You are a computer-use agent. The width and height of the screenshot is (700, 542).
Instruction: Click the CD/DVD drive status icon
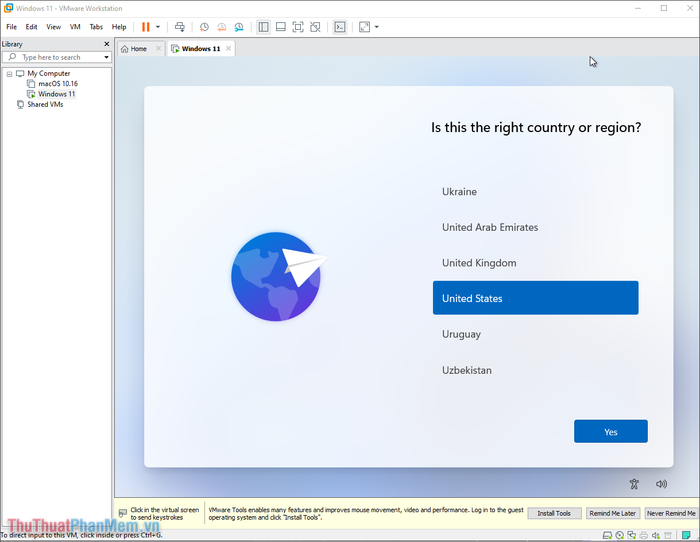tap(619, 535)
